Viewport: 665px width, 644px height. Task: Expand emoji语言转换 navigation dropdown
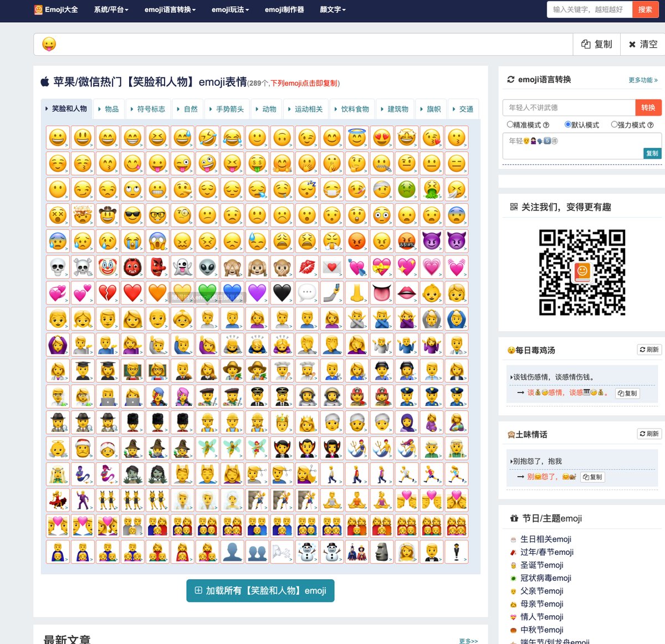point(170,9)
